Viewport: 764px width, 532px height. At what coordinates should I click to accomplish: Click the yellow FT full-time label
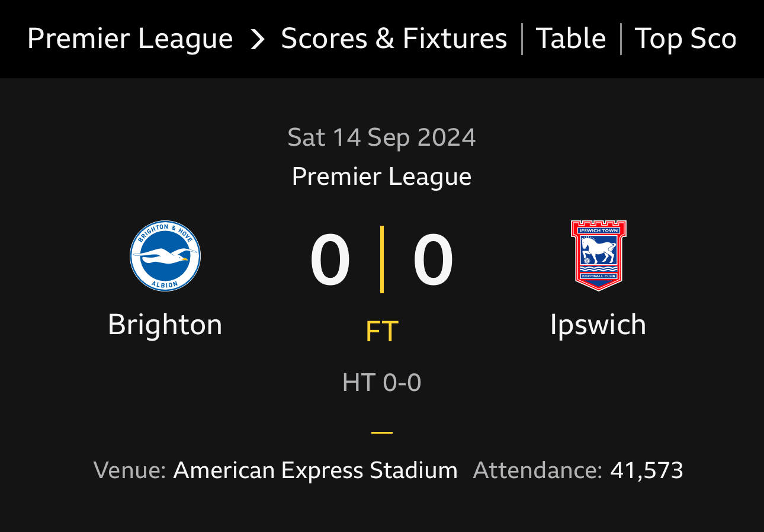click(382, 331)
